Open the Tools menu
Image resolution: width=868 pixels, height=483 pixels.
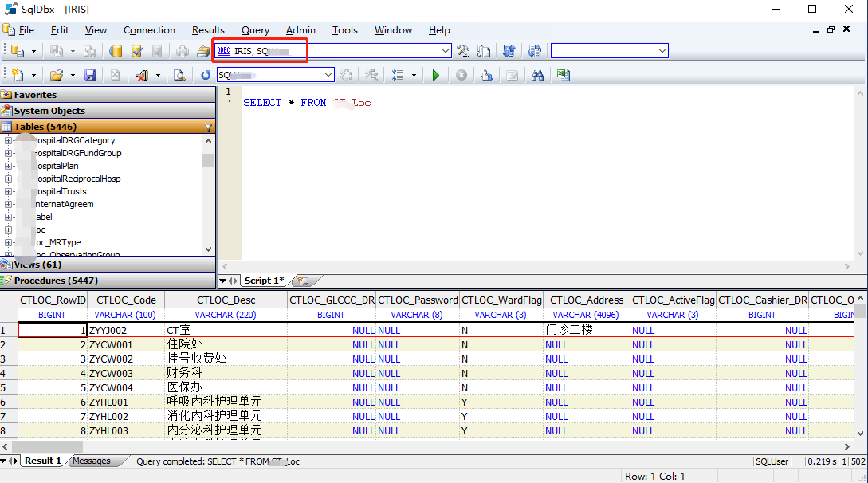344,29
